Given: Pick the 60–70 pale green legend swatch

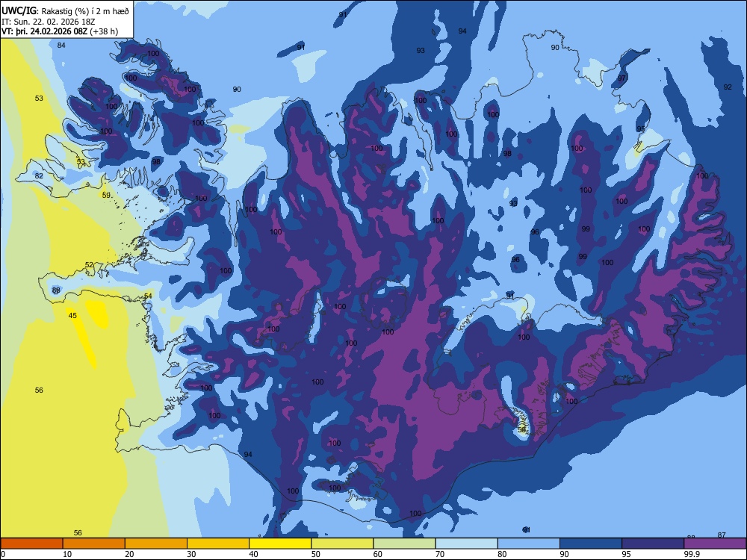Looking at the screenshot, I should click(x=404, y=544).
